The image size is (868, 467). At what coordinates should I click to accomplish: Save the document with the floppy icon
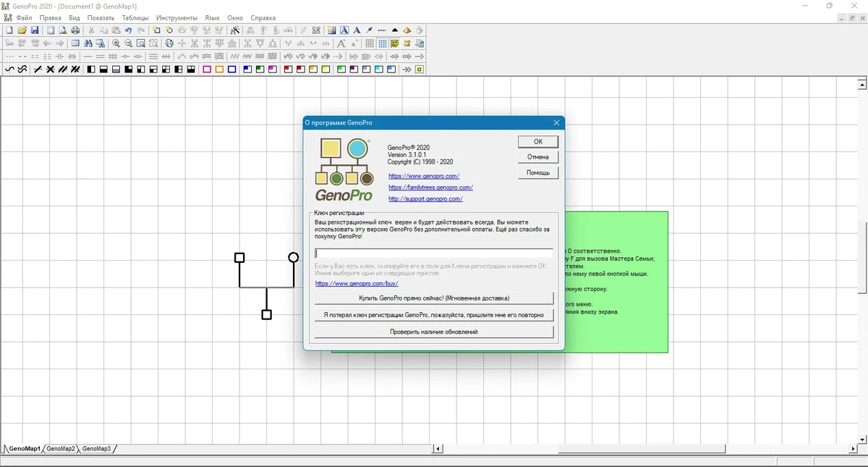coord(34,30)
